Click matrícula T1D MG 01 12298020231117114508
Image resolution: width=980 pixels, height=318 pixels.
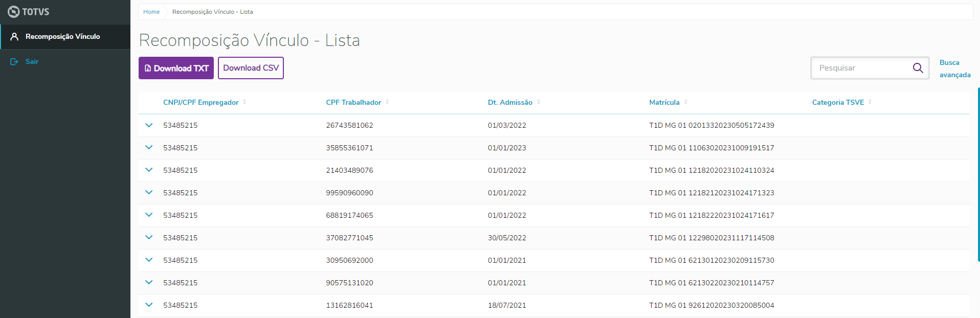(x=711, y=238)
